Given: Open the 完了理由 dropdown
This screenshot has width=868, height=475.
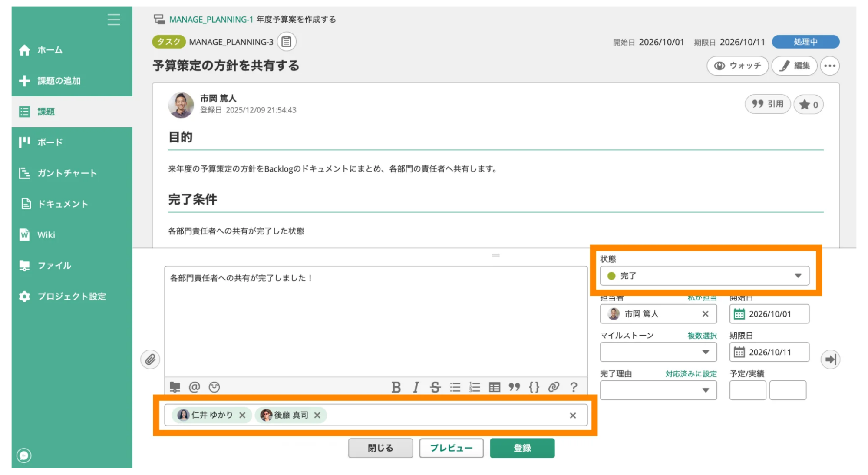Looking at the screenshot, I should click(658, 390).
